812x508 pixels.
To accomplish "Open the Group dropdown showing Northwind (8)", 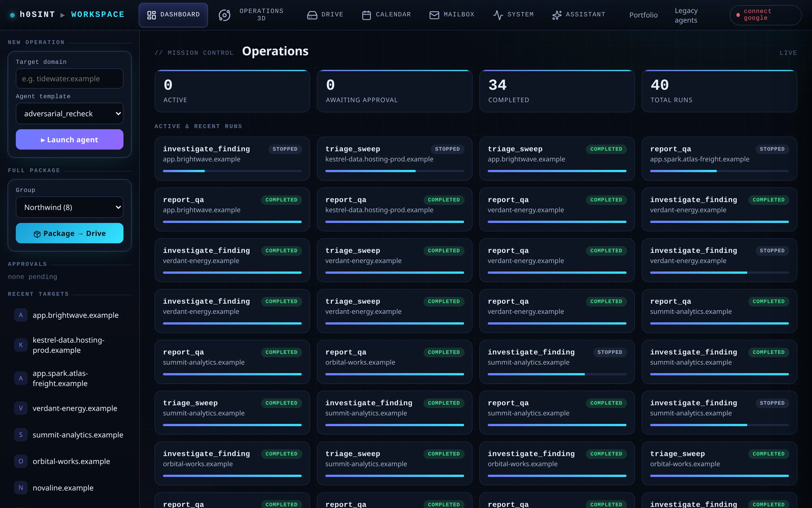I will pyautogui.click(x=69, y=207).
